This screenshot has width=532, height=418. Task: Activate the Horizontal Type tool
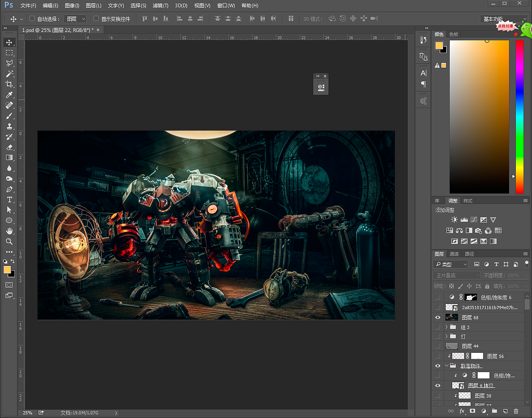pyautogui.click(x=9, y=200)
